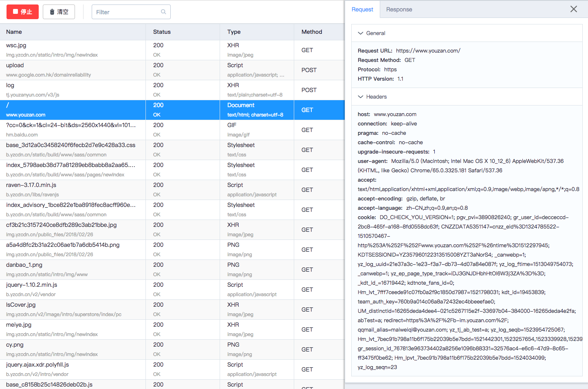
Task: Click the HTTP Version label
Action: (x=376, y=79)
